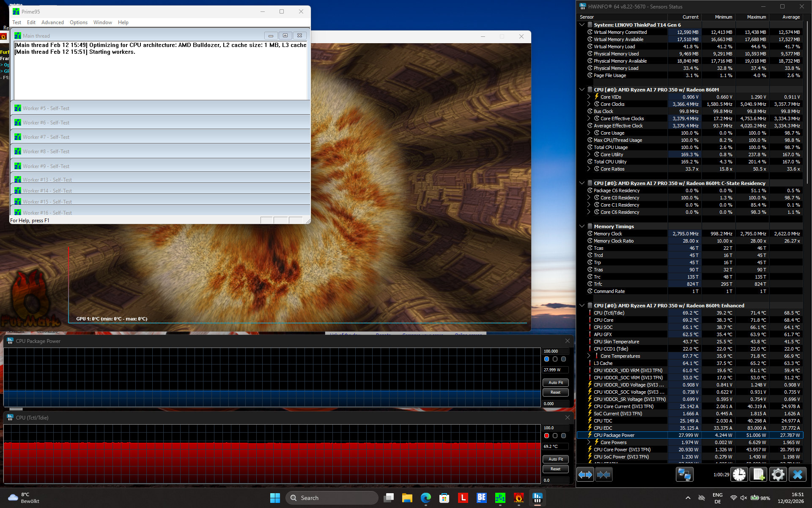The image size is (812, 508).
Task: Collapse System LENOVO ThinkPad T14 group
Action: 582,25
